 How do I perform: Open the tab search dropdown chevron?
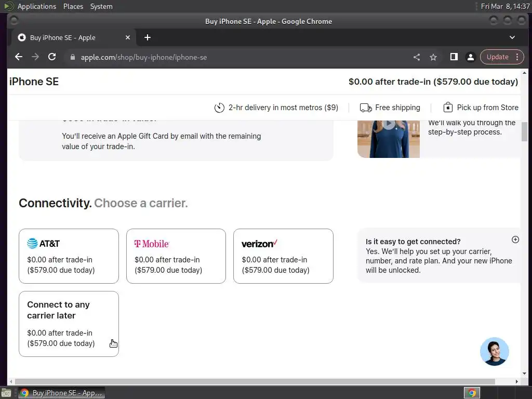pos(512,37)
